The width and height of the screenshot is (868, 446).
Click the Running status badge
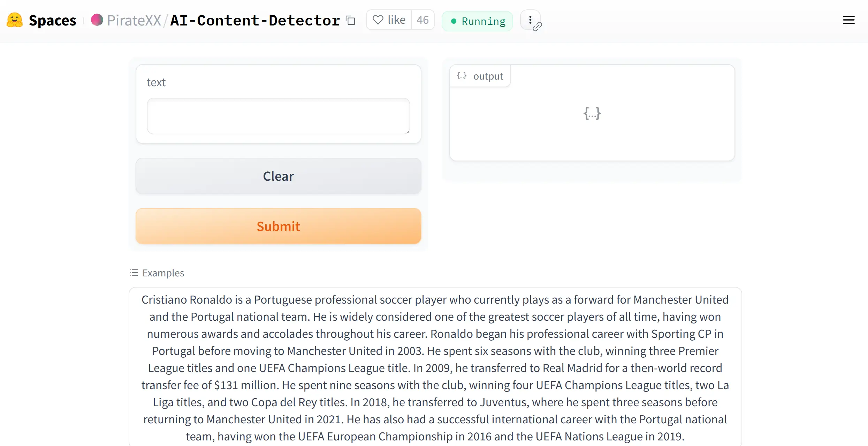[x=477, y=21]
